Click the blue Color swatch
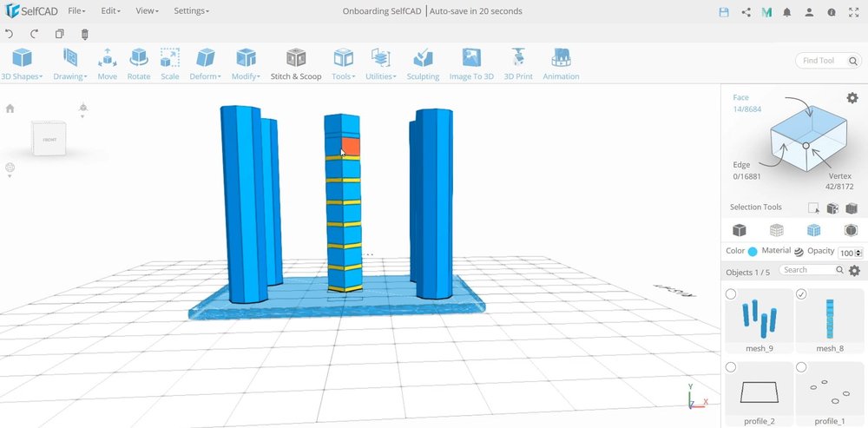Viewport: 868px width, 428px height. tap(753, 252)
